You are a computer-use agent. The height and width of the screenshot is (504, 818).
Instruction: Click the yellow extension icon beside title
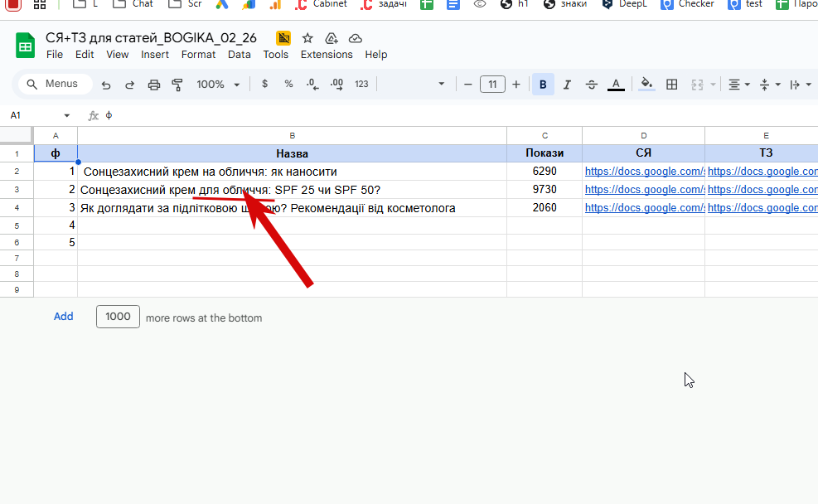click(283, 38)
